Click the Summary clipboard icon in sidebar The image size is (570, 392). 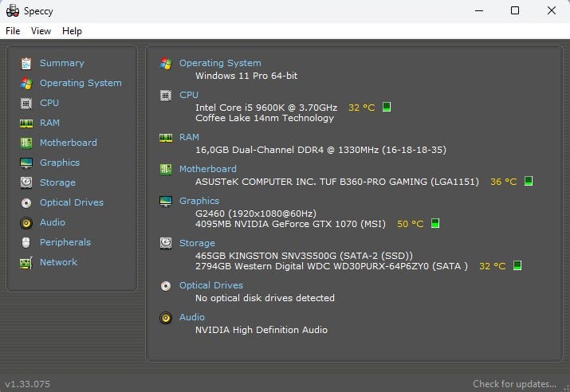tap(26, 64)
